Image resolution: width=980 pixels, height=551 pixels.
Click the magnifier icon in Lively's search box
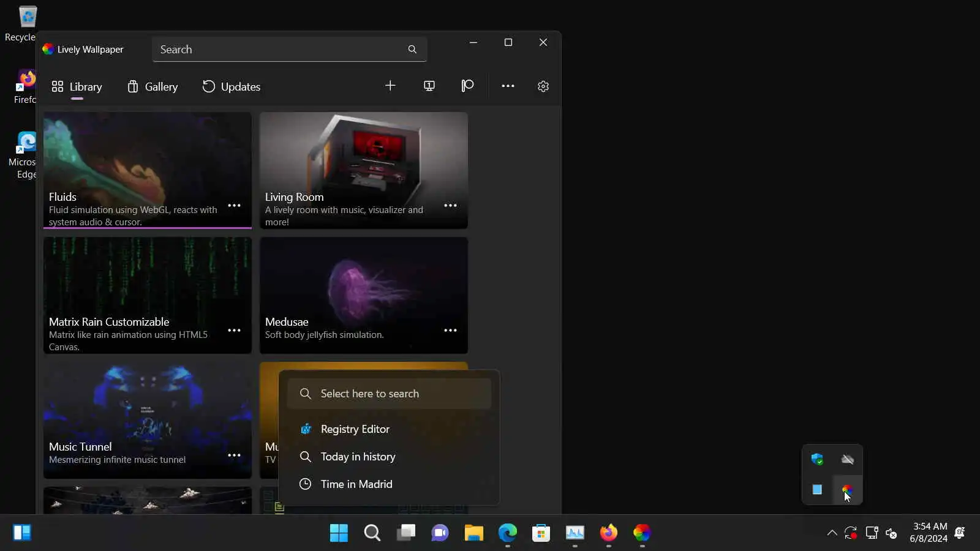pos(412,50)
